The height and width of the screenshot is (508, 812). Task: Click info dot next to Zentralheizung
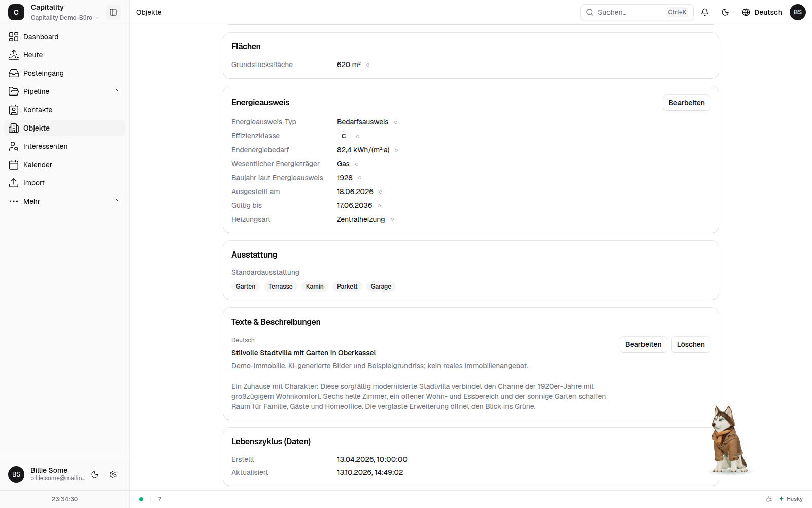point(392,220)
